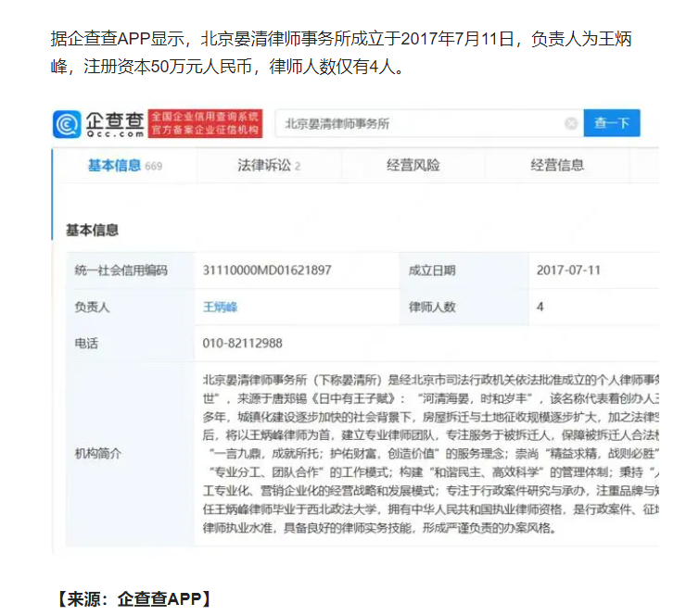Click the 律师人数 label cell
Image resolution: width=699 pixels, height=616 pixels.
tap(464, 307)
